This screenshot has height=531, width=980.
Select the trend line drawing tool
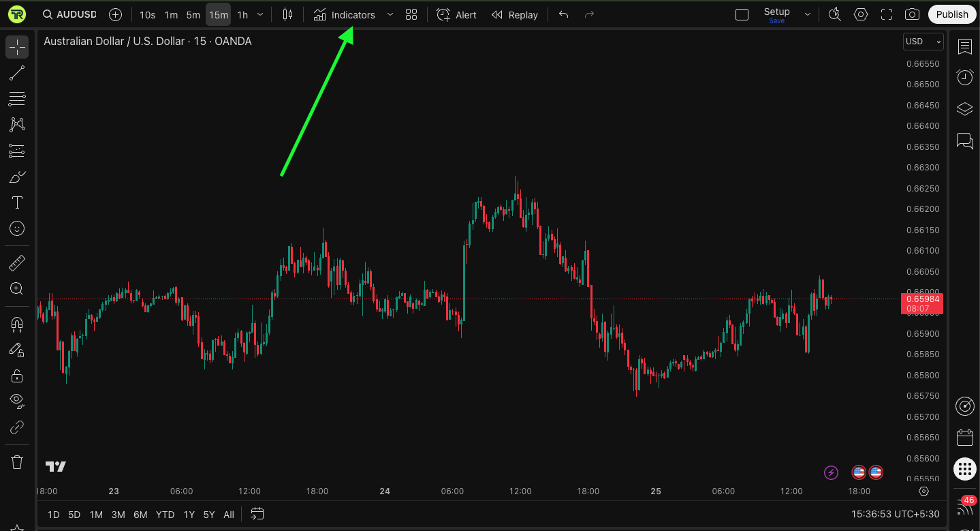(17, 73)
